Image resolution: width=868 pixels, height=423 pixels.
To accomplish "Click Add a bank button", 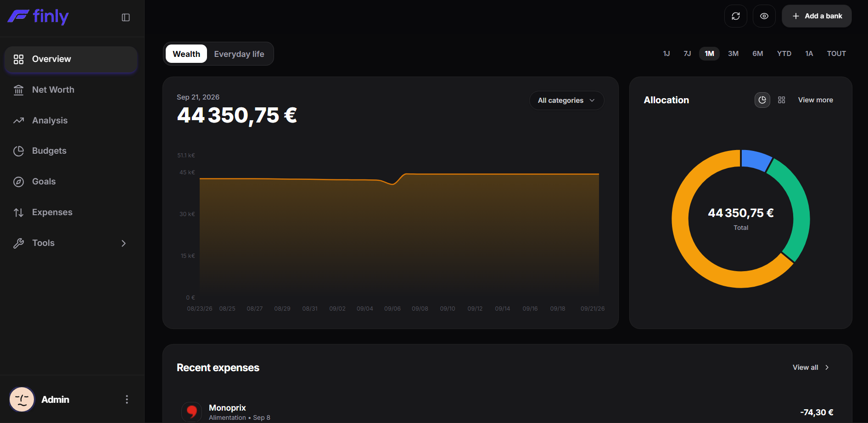I will (817, 16).
